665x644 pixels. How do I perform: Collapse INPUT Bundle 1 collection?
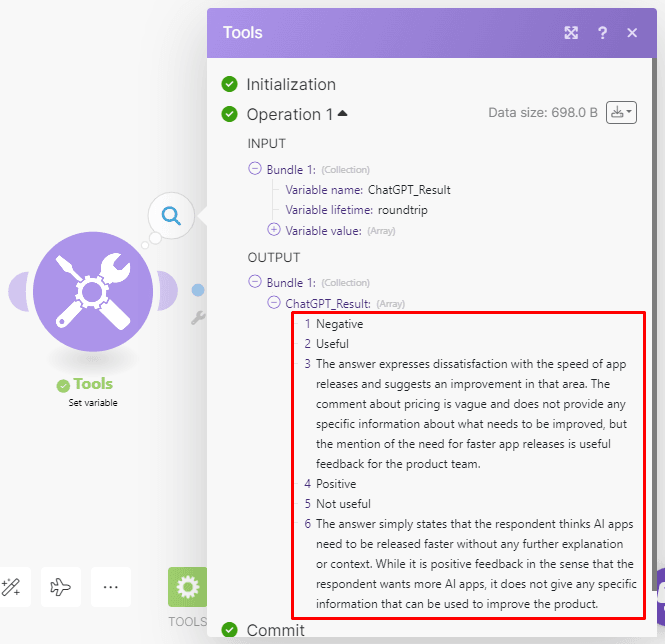[255, 169]
